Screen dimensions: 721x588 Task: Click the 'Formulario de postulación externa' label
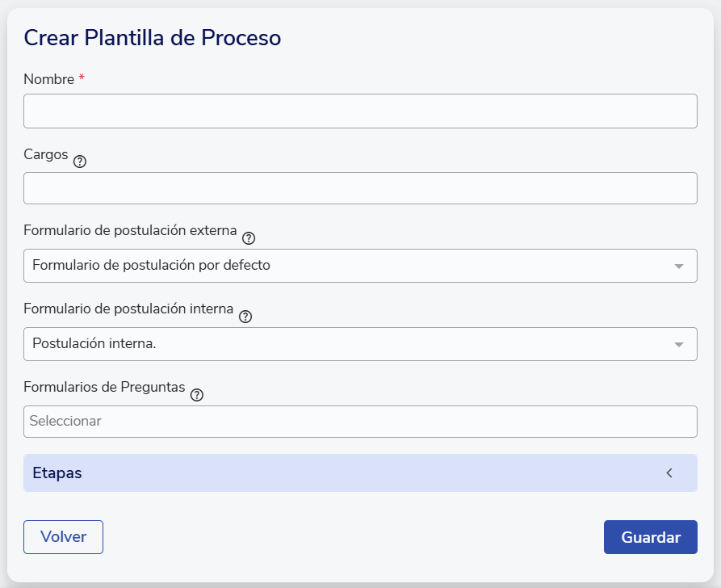pos(130,231)
